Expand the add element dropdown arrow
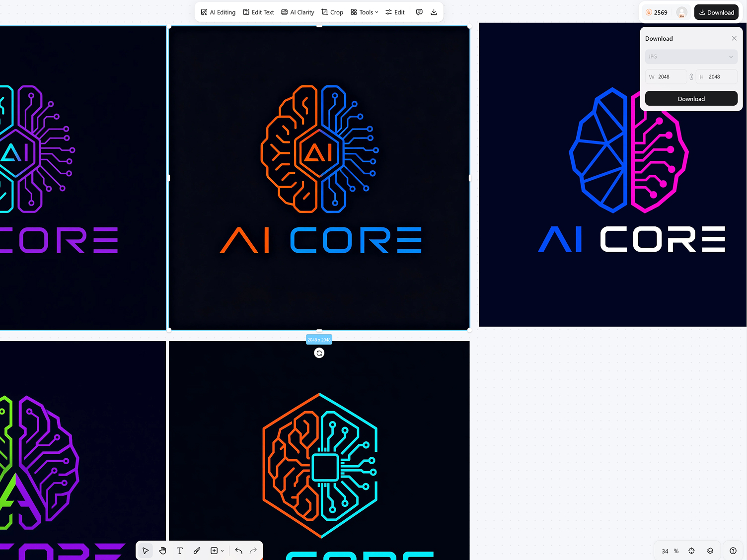This screenshot has width=747, height=560. (x=222, y=551)
